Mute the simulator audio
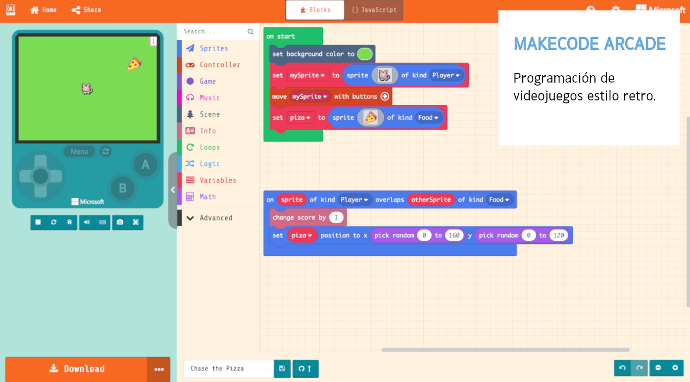This screenshot has height=382, width=690. (87, 222)
